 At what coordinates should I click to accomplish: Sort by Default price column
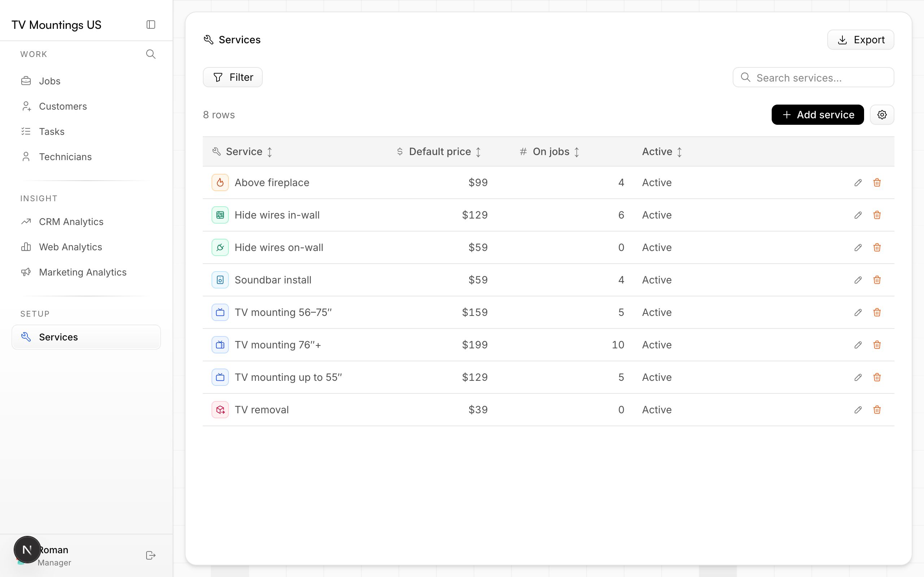[x=439, y=151]
